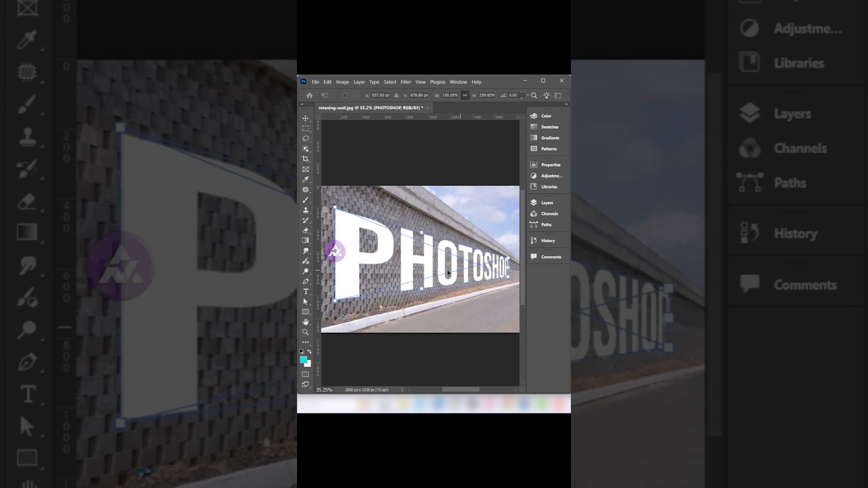Select the Rectangular Marquee tool
Image resolution: width=868 pixels, height=488 pixels.
306,128
